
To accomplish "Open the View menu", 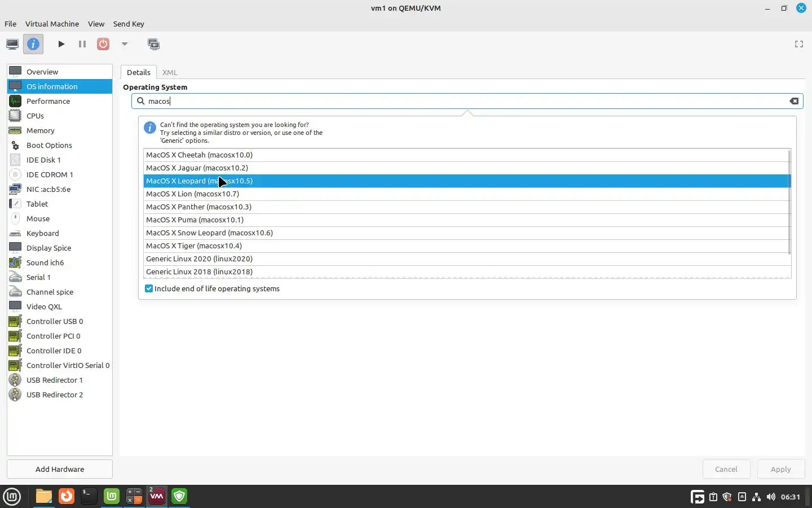I will (x=96, y=24).
